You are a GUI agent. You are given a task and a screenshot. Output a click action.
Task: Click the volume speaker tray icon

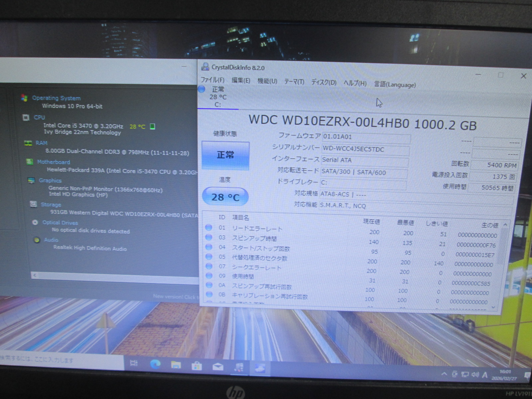[475, 375]
